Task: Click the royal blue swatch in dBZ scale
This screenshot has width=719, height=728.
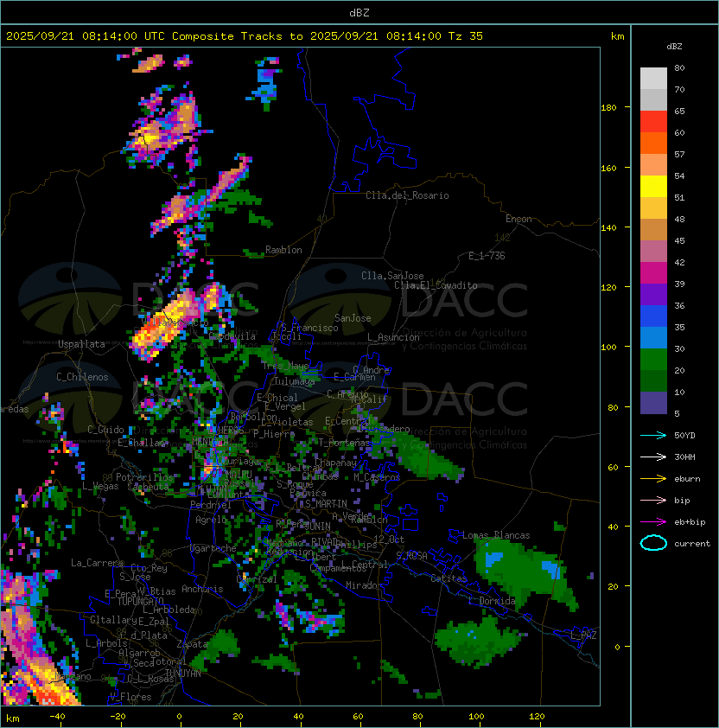Action: (653, 316)
